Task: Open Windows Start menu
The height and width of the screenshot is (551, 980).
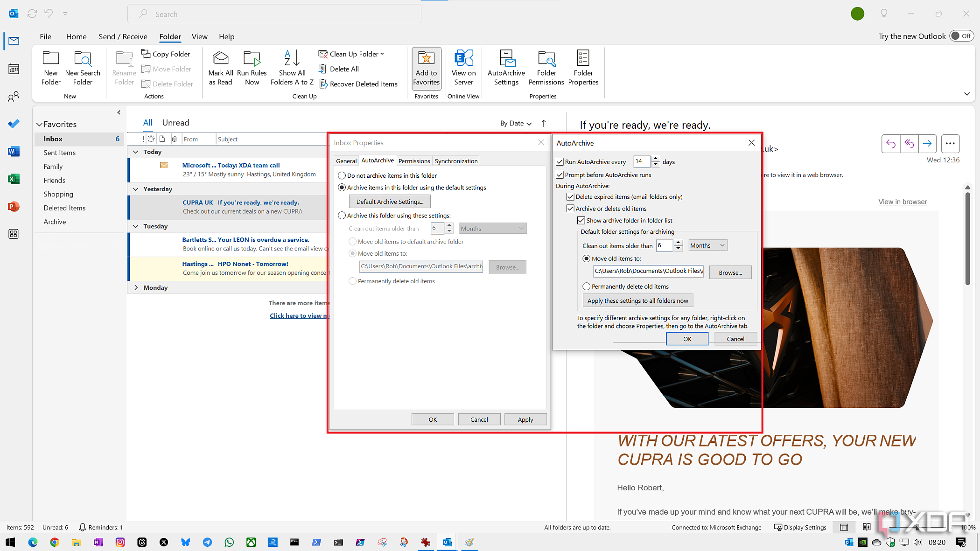Action: [10, 542]
